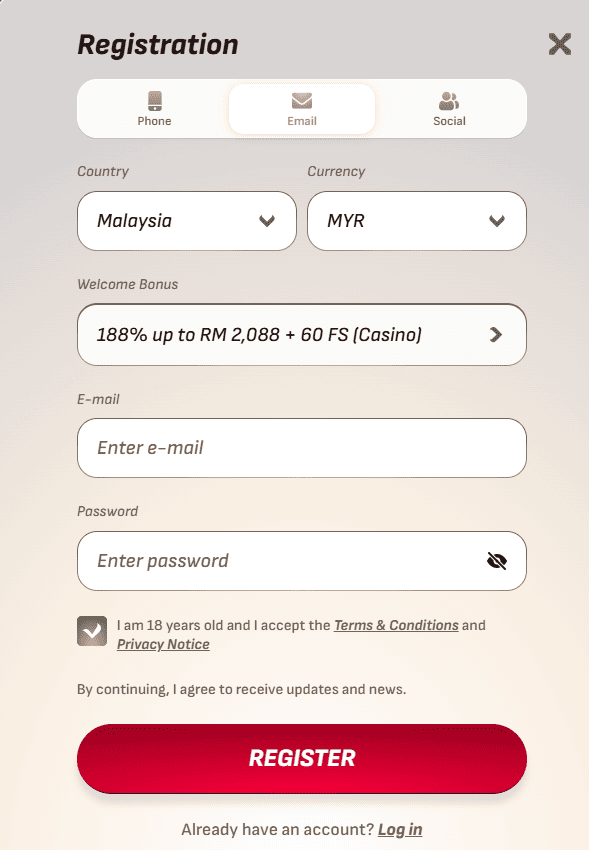Click inside the Enter e-mail field

[x=302, y=448]
